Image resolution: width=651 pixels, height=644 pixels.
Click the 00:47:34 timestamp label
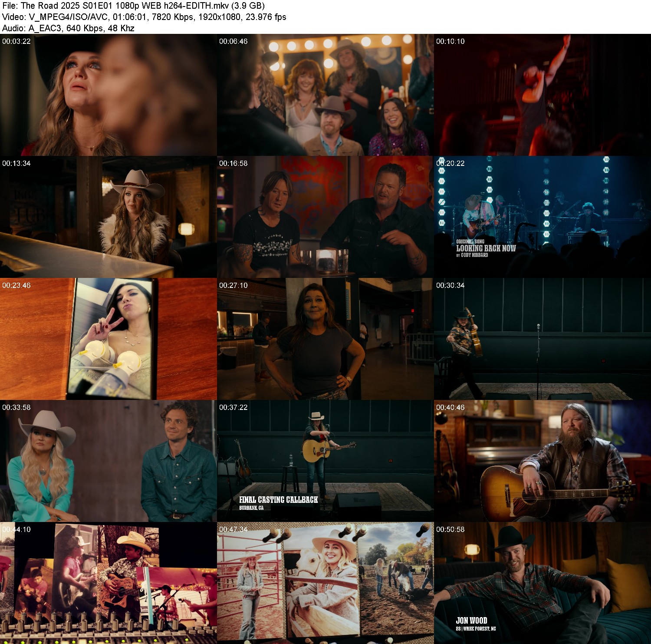(x=233, y=529)
